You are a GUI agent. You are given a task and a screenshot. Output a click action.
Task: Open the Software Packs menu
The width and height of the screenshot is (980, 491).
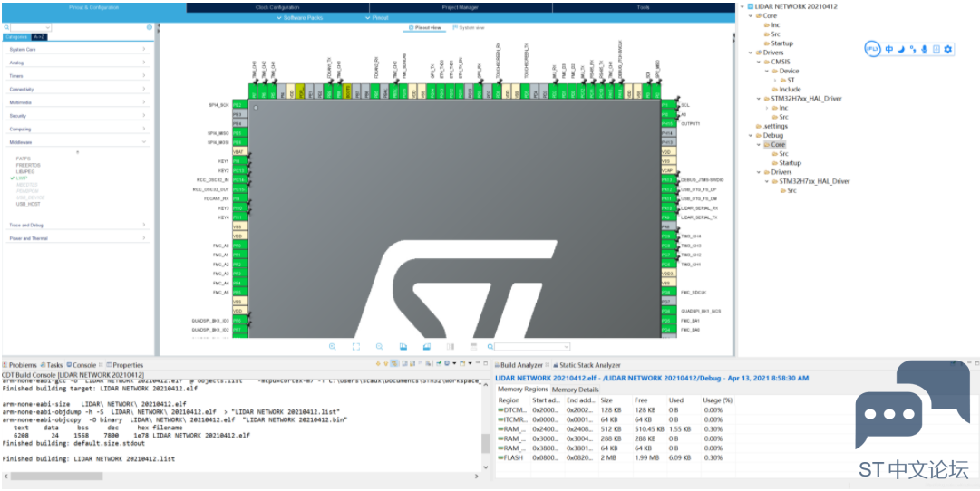(x=300, y=18)
